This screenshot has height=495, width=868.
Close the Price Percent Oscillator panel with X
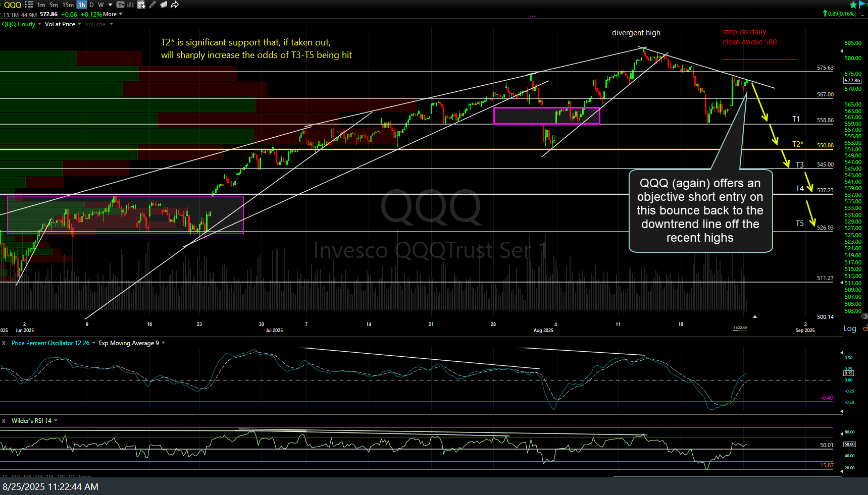pyautogui.click(x=4, y=343)
